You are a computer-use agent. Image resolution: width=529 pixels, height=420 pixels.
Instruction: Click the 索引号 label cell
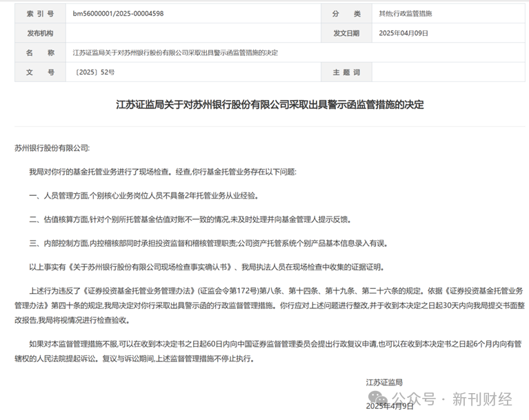coord(39,13)
